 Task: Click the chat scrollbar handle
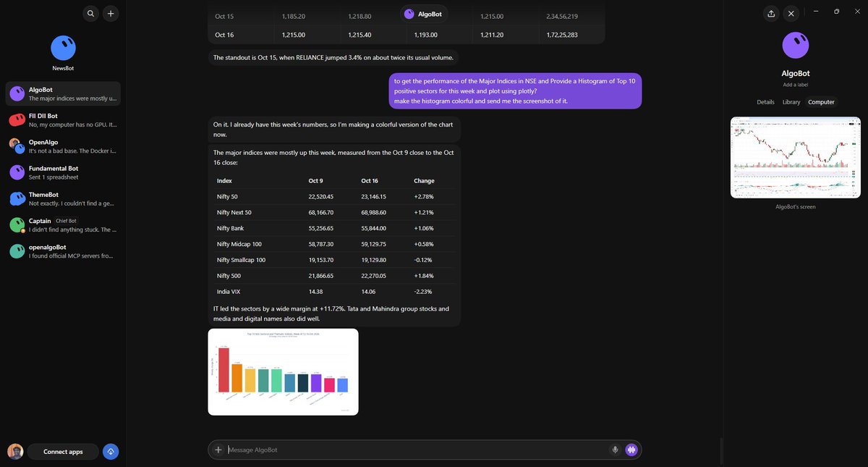(x=720, y=450)
